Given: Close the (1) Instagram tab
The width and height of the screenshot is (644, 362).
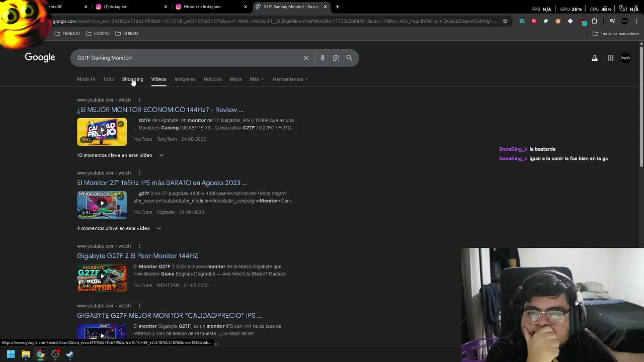Looking at the screenshot, I should [x=166, y=7].
